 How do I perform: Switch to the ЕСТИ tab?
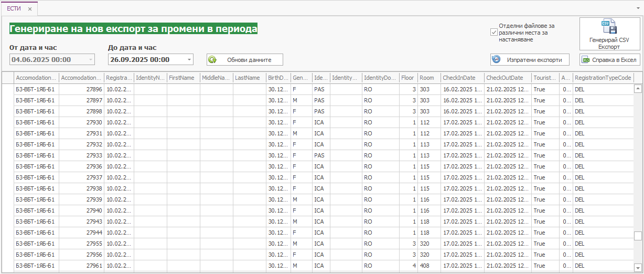(14, 9)
